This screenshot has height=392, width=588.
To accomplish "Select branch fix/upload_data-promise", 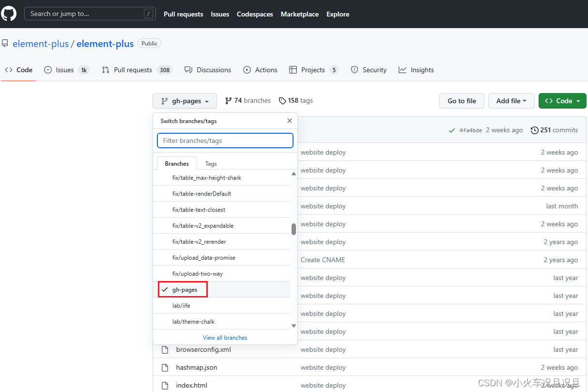I will pos(222,258).
